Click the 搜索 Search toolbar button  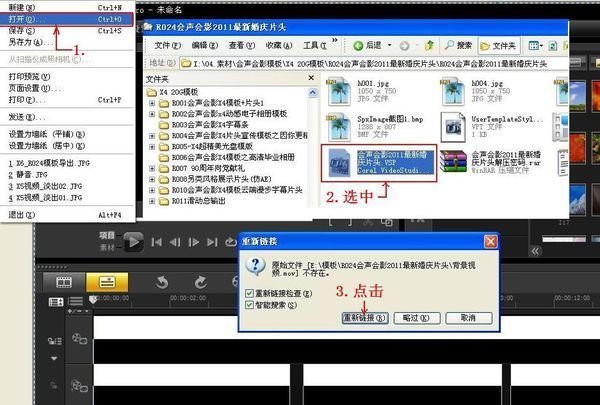[458, 46]
